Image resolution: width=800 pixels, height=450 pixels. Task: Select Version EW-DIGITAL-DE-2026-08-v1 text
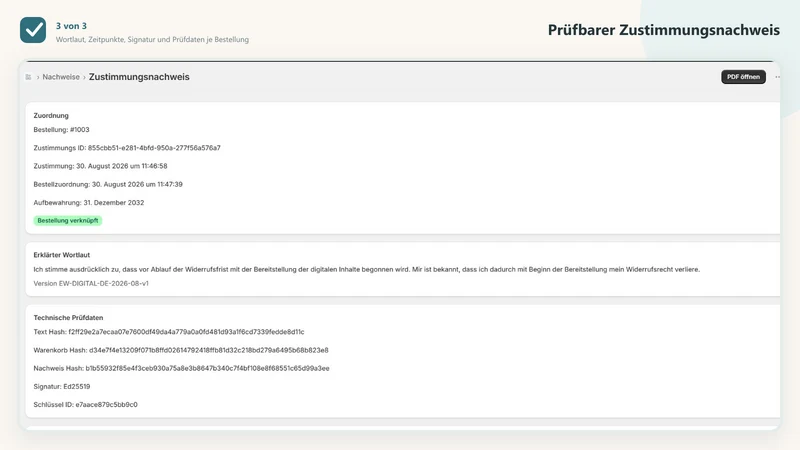91,283
